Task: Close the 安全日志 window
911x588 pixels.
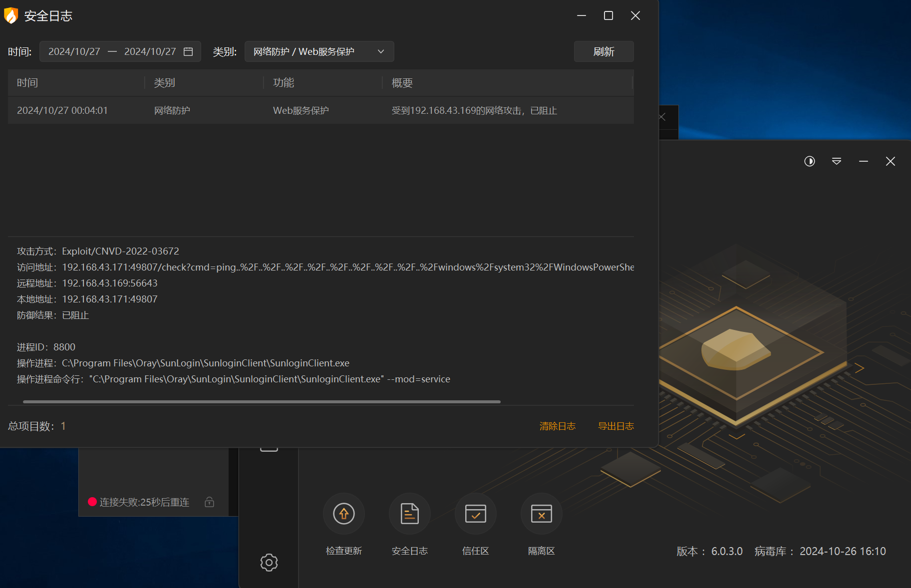Action: pyautogui.click(x=635, y=15)
